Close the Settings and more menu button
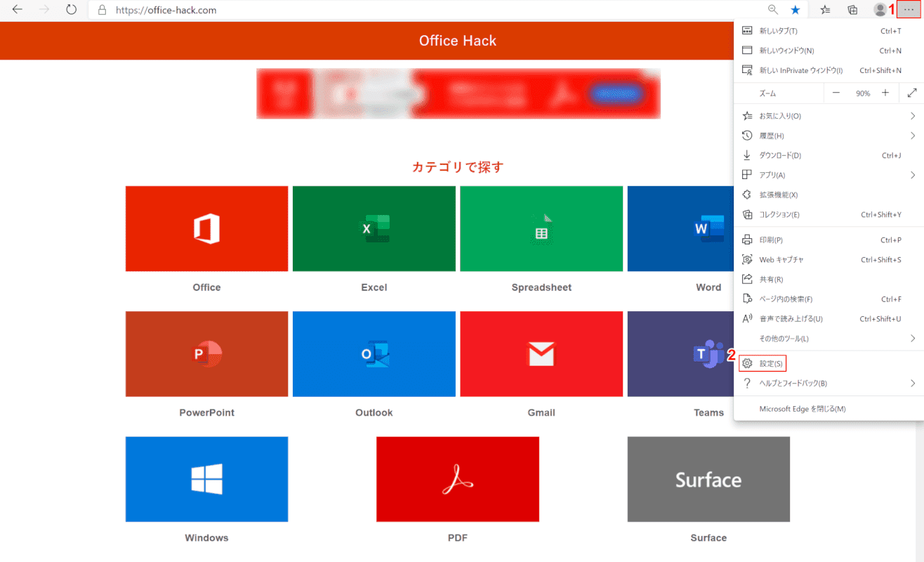The height and width of the screenshot is (562, 924). tap(909, 9)
